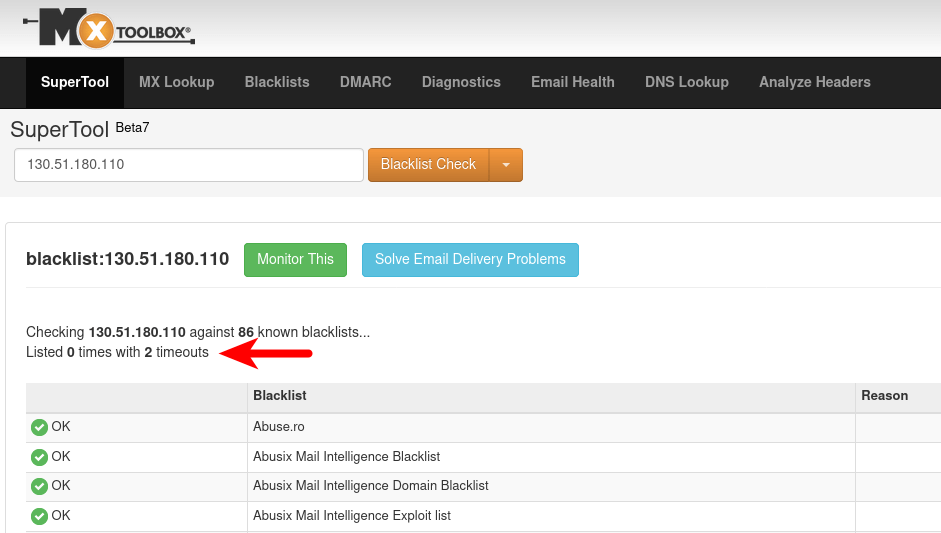Screen dimensions: 941x533
Task: Open Analyze Headers tool
Action: [815, 82]
